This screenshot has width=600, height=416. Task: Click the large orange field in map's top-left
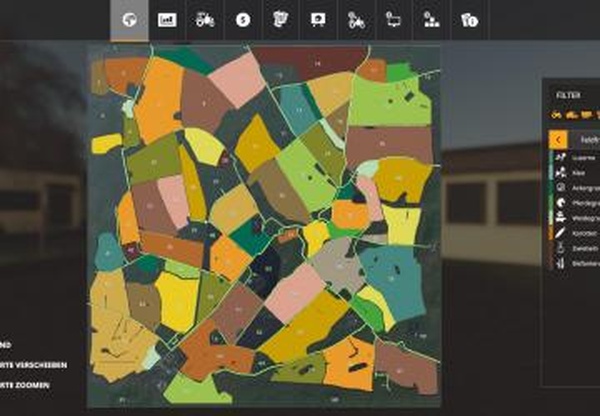point(158,100)
